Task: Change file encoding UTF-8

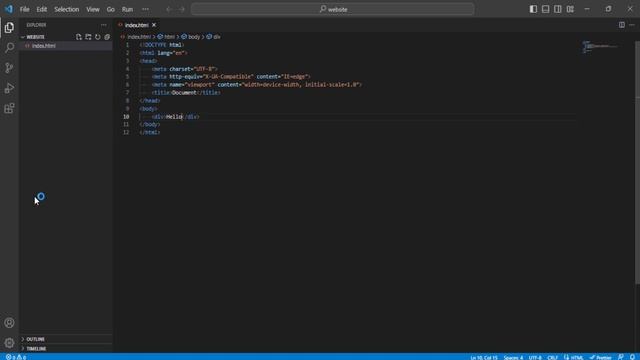Action: click(x=535, y=357)
